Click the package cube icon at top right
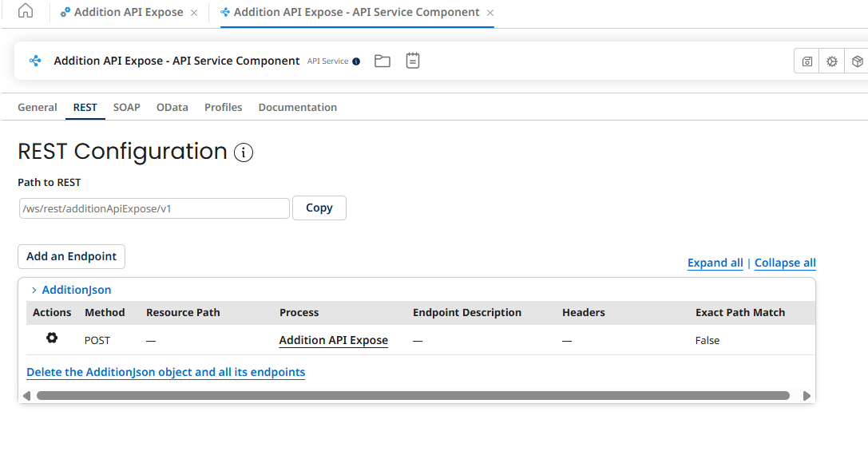The image size is (868, 459). pos(857,61)
